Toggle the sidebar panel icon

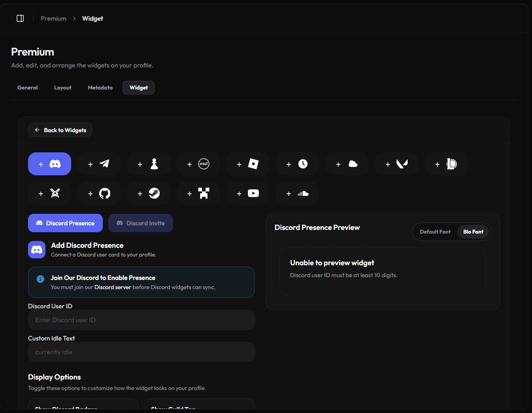point(20,18)
